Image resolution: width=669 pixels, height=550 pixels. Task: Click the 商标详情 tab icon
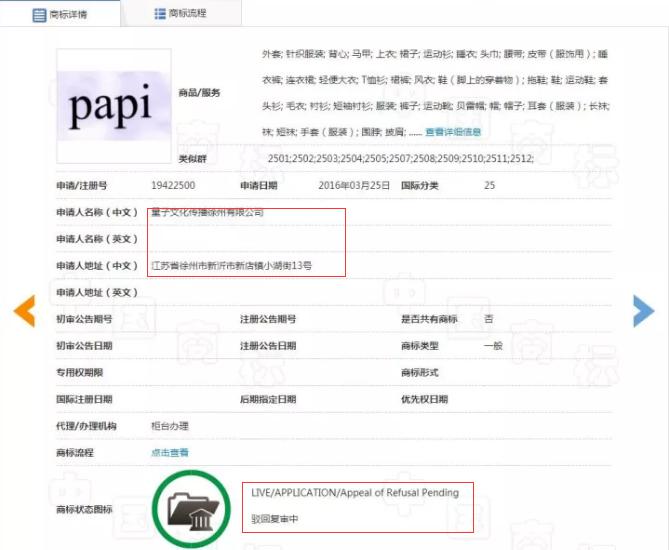[39, 14]
